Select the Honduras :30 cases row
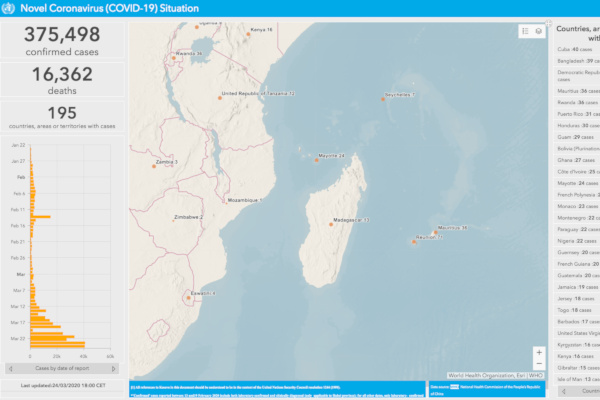The width and height of the screenshot is (600, 400). tap(577, 126)
